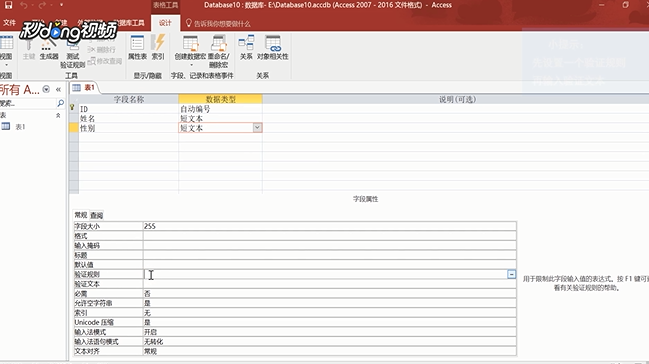Viewport: 649px width, 364px height.
Task: Click the 自动编号 data type cell
Action: coord(220,109)
